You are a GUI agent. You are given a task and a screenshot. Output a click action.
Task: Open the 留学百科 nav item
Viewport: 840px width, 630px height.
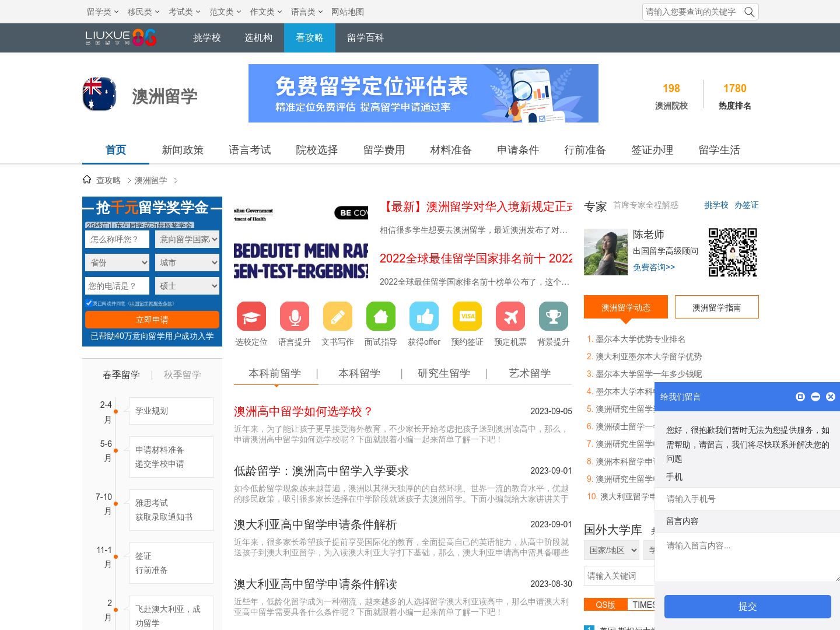click(x=365, y=38)
